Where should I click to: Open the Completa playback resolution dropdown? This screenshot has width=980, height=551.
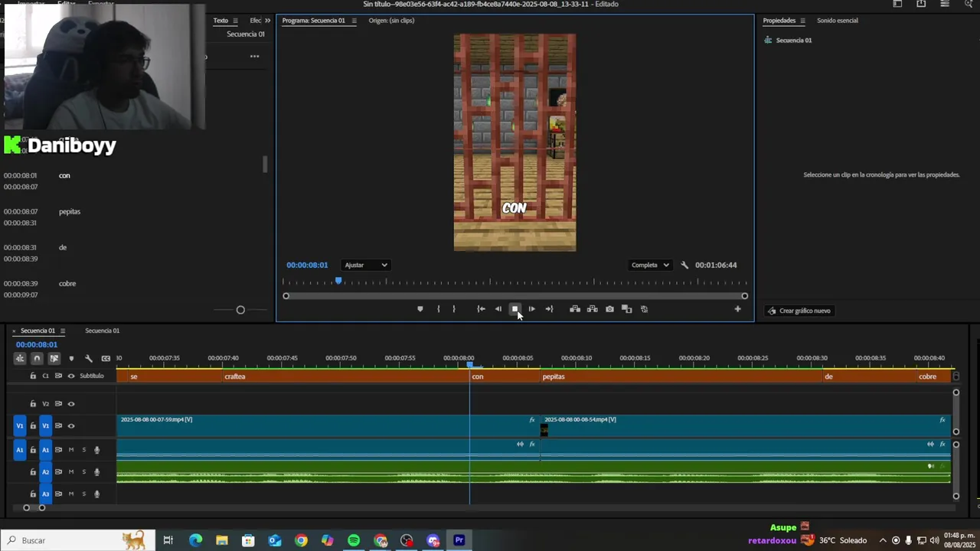[650, 265]
